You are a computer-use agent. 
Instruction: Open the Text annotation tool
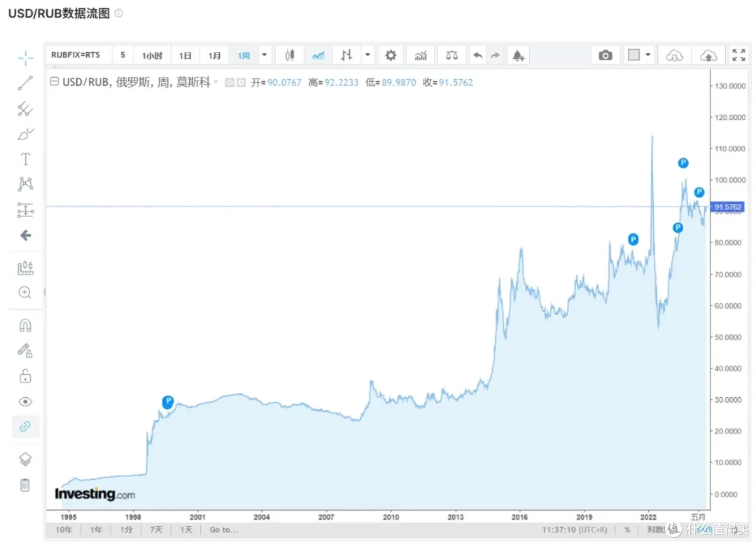click(25, 158)
